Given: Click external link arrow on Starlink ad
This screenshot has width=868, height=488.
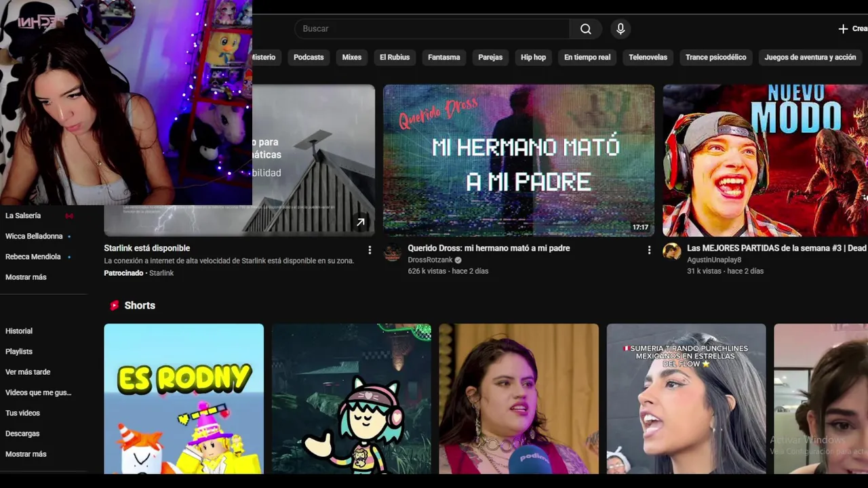Looking at the screenshot, I should (x=361, y=222).
